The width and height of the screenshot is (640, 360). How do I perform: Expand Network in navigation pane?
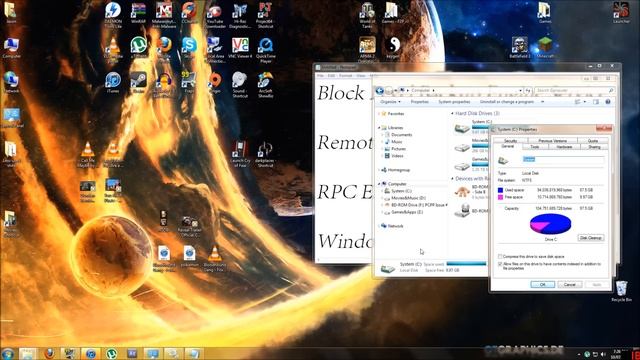tap(379, 226)
